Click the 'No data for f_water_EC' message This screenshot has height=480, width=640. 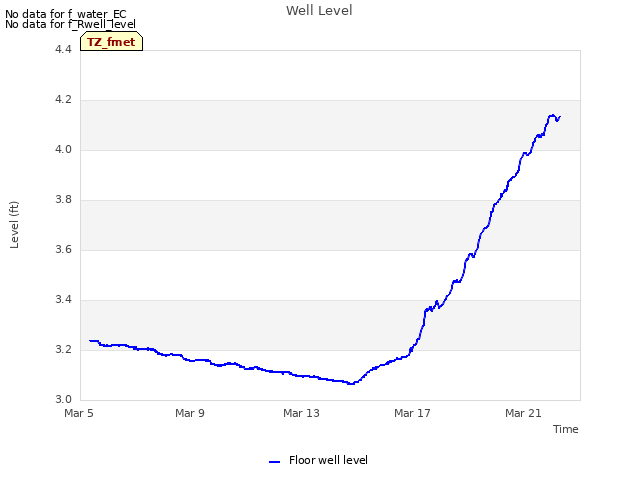click(66, 14)
